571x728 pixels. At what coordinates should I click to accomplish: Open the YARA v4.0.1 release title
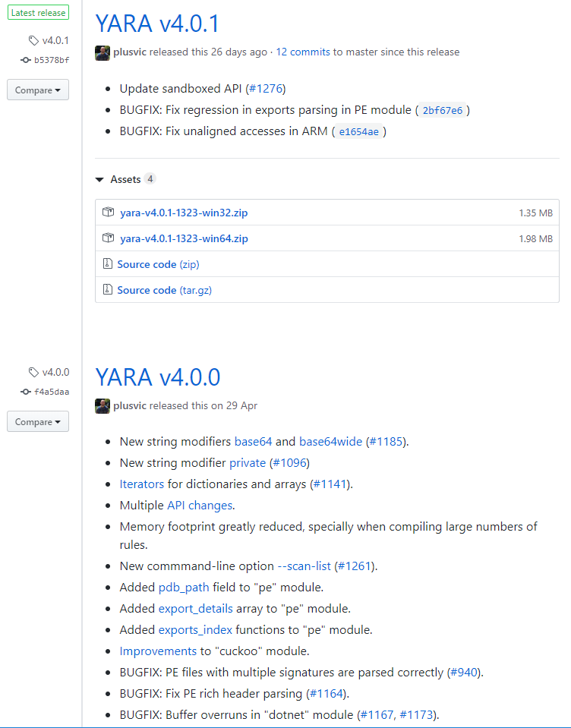tap(157, 24)
